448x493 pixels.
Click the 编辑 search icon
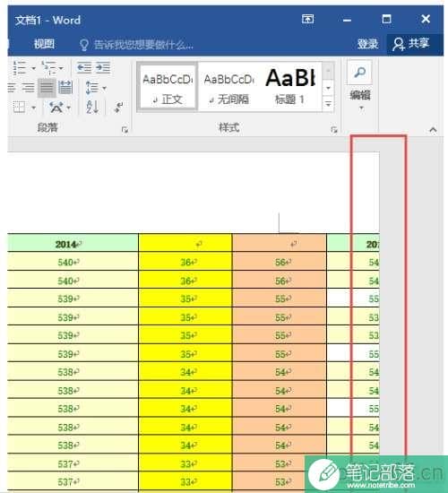359,73
